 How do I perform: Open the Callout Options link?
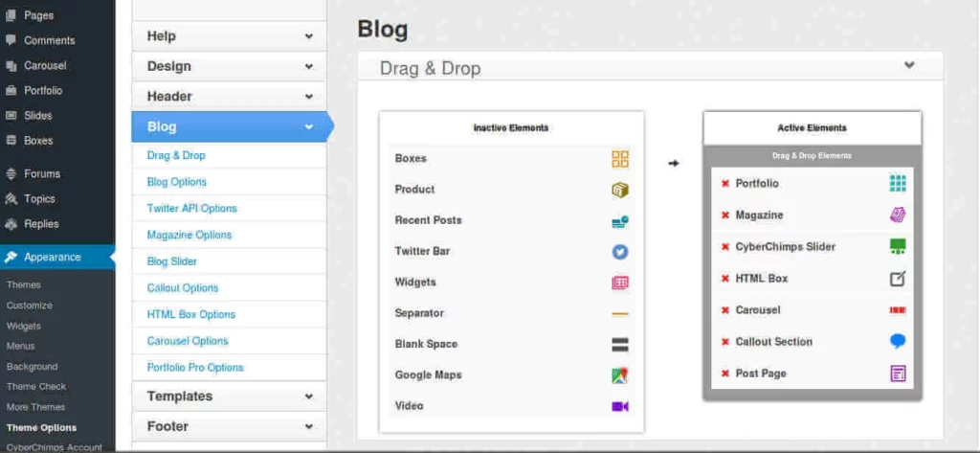pyautogui.click(x=183, y=288)
